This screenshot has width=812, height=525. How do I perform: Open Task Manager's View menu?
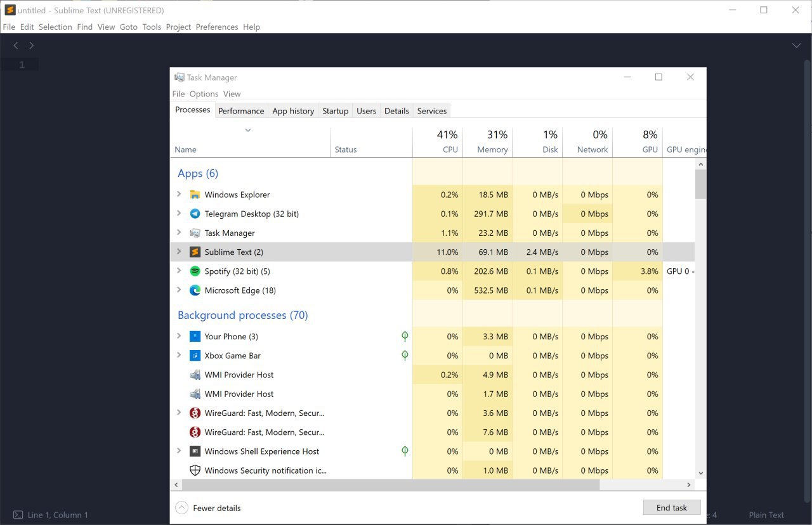point(232,94)
